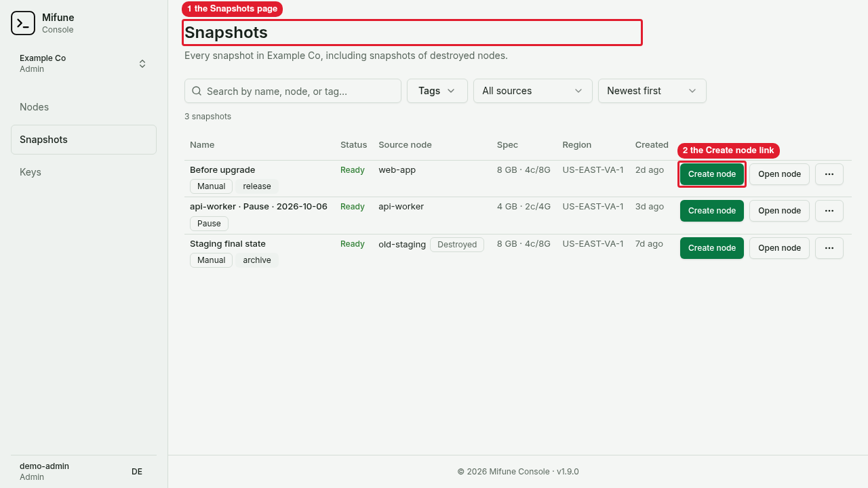868x488 pixels.
Task: Click the Staging final state name
Action: [x=228, y=244]
